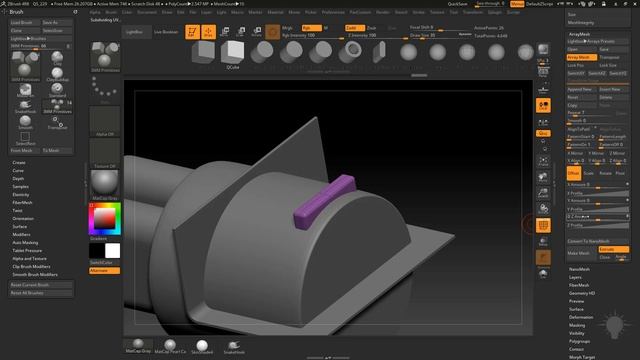Image resolution: width=640 pixels, height=360 pixels.
Task: Toggle the PolyFrame grid icon
Action: coord(543,225)
